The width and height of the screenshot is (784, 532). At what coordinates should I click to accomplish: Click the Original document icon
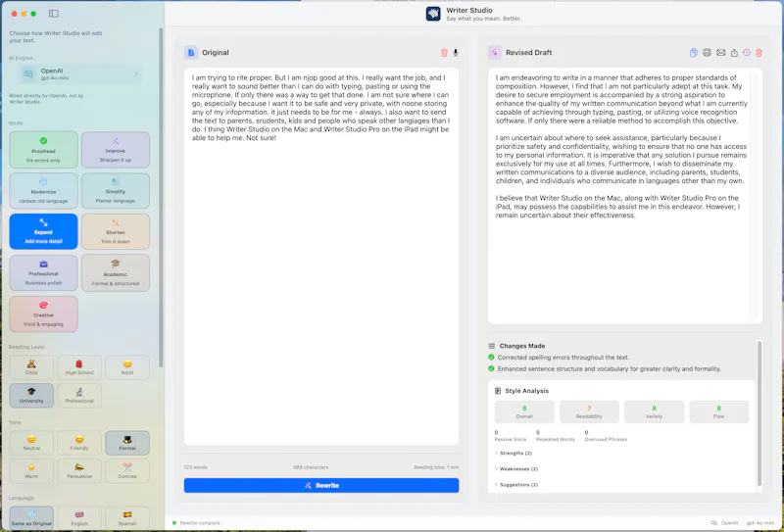[191, 53]
